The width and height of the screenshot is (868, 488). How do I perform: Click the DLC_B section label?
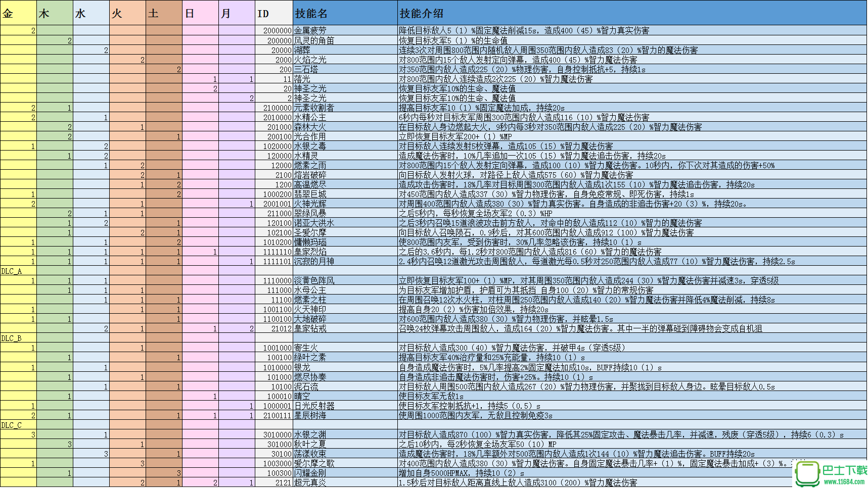point(18,338)
